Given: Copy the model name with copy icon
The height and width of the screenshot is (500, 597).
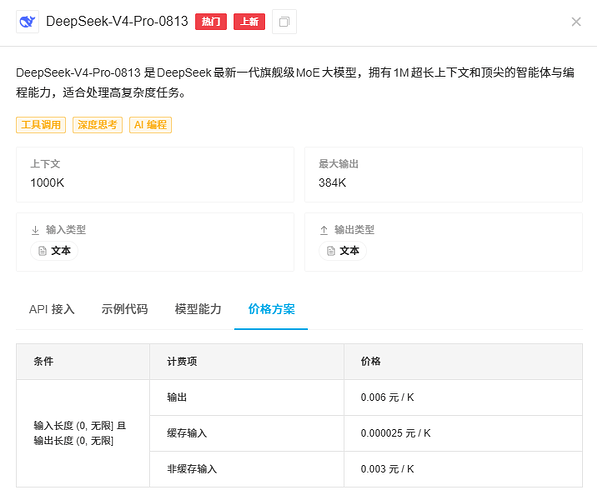Looking at the screenshot, I should click(284, 22).
